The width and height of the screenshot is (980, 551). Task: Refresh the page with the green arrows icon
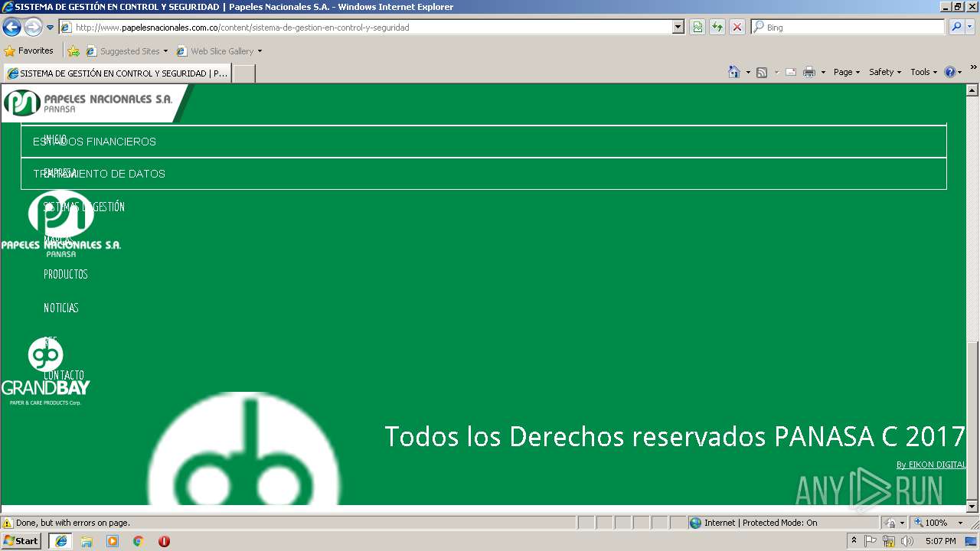pyautogui.click(x=717, y=28)
